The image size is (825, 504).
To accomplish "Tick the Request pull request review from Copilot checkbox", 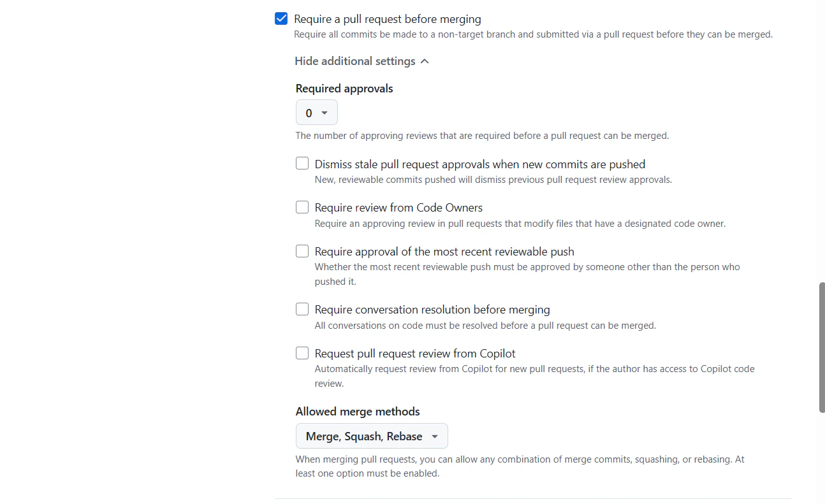I will click(x=302, y=353).
